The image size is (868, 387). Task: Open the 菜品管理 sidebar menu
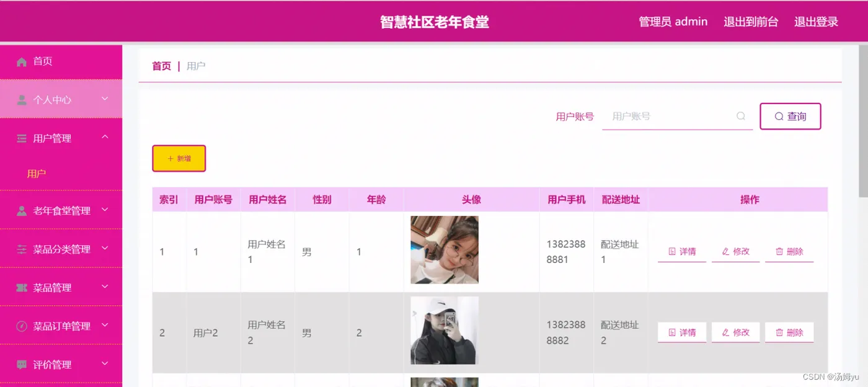[61, 287]
